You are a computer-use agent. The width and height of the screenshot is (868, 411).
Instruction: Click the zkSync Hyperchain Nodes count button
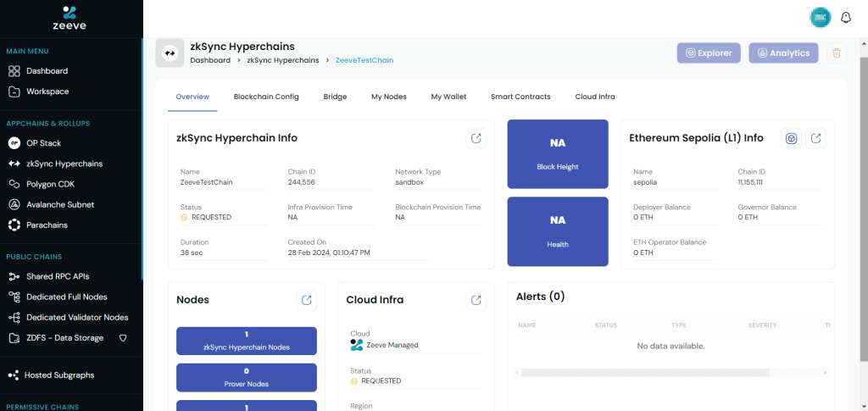point(247,341)
